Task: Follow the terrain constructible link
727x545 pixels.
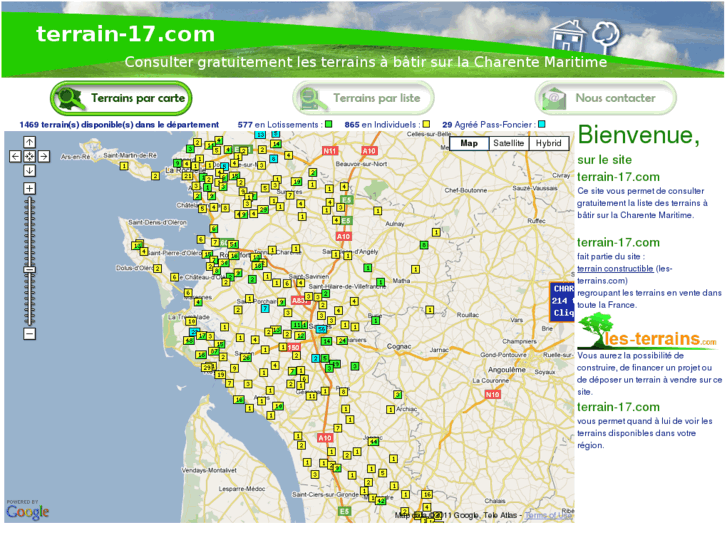Action: tap(615, 269)
